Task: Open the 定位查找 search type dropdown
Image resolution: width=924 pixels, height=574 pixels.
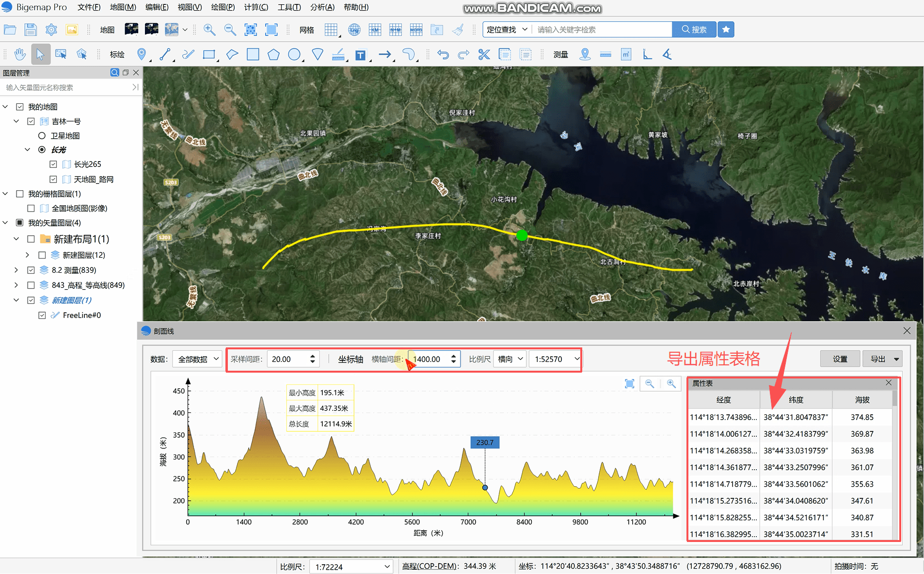Action: [507, 30]
